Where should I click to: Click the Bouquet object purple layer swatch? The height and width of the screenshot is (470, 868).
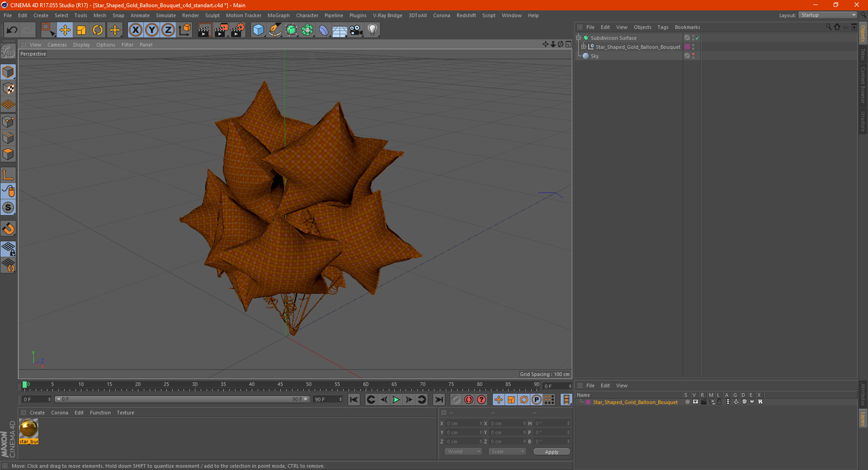click(687, 47)
